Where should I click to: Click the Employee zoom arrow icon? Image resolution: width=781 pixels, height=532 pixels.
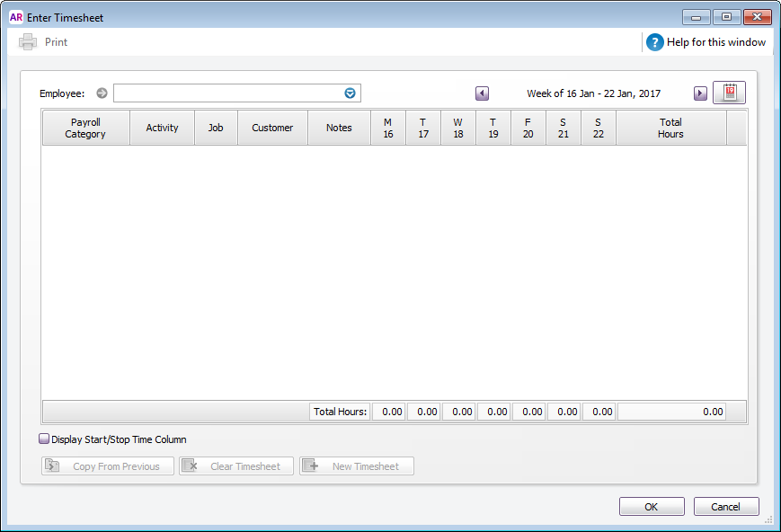pyautogui.click(x=102, y=93)
